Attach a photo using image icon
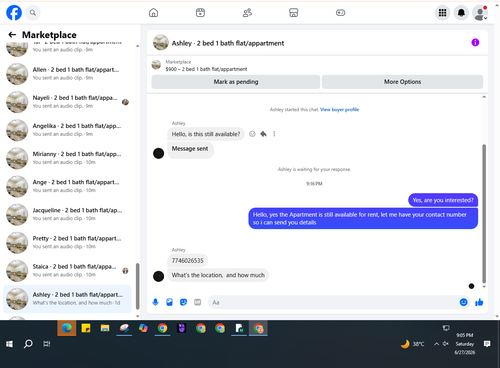This screenshot has height=368, width=500. (169, 302)
